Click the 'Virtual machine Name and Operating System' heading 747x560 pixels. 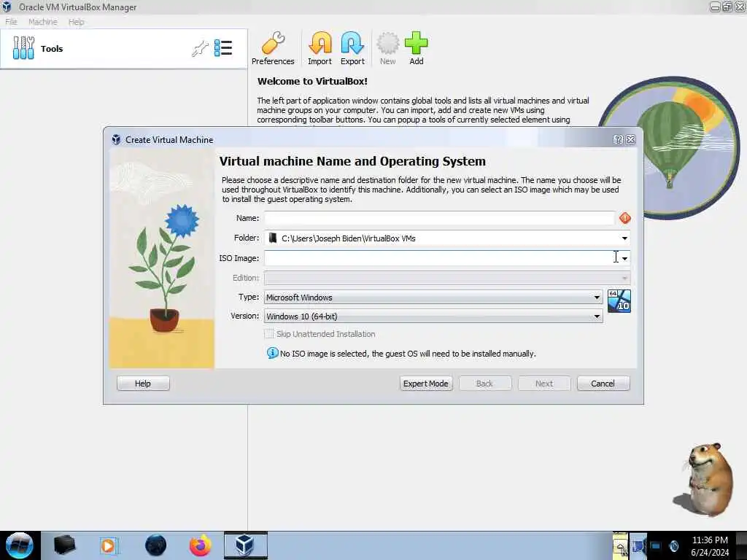(x=352, y=161)
